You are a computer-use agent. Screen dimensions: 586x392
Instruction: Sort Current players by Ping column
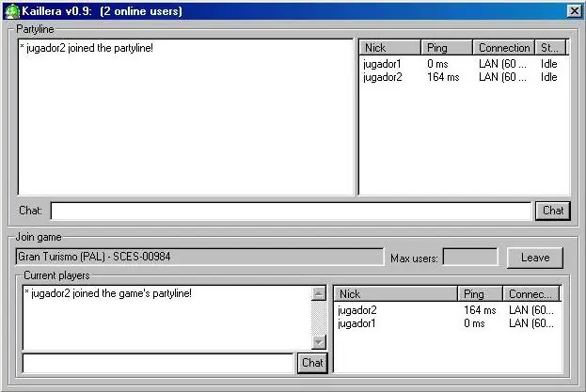point(481,294)
